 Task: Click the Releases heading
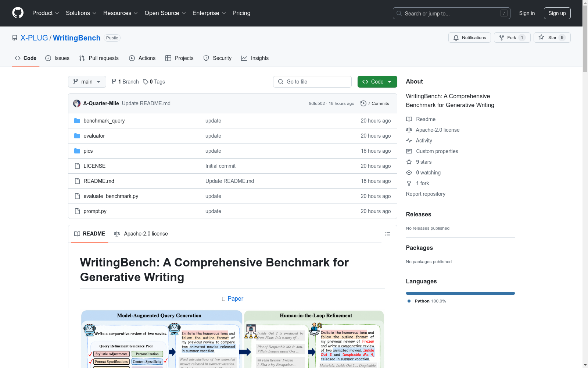pos(419,214)
